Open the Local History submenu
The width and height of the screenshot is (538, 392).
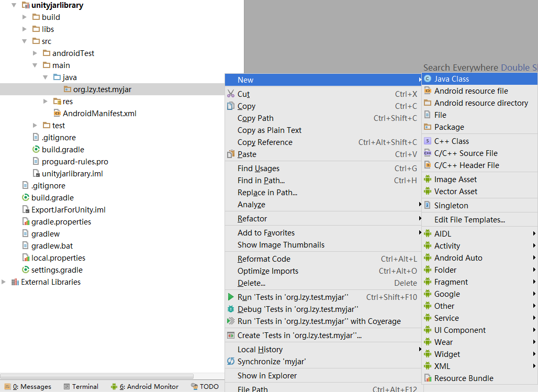pos(323,350)
